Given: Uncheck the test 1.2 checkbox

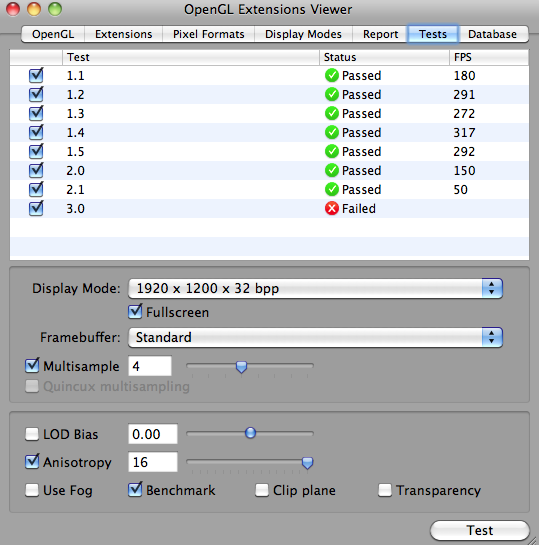Looking at the screenshot, I should click(36, 95).
